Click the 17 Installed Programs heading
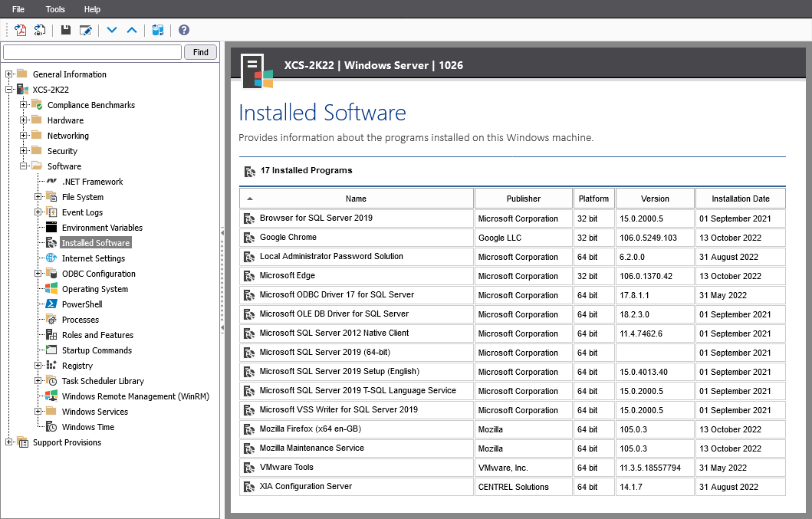812x519 pixels. click(306, 170)
